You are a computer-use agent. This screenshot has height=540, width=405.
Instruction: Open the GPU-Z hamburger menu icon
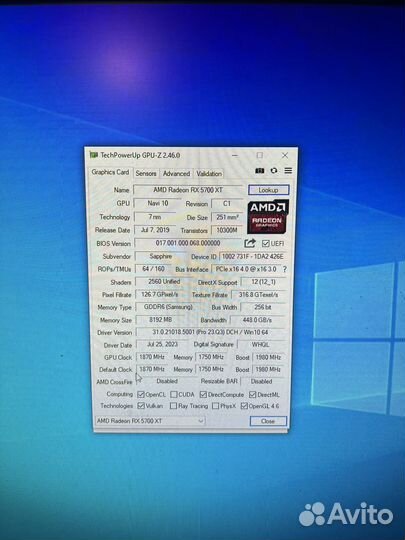288,170
